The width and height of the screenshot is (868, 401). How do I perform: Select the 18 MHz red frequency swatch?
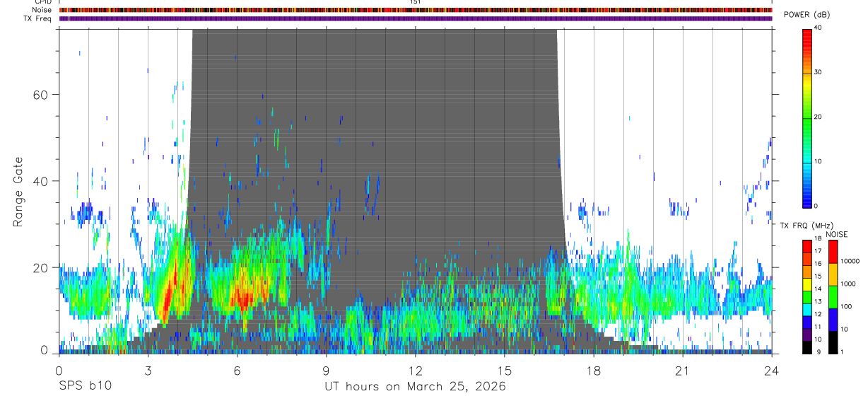(807, 246)
